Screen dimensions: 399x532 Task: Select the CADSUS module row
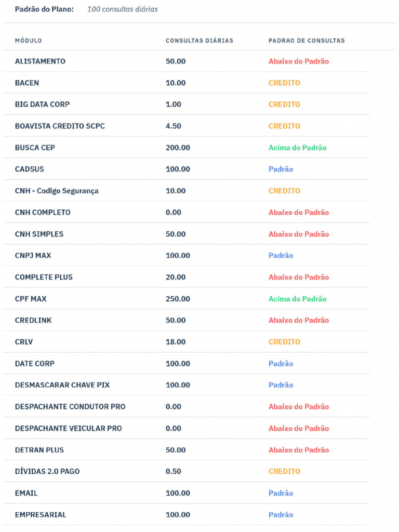click(x=30, y=169)
